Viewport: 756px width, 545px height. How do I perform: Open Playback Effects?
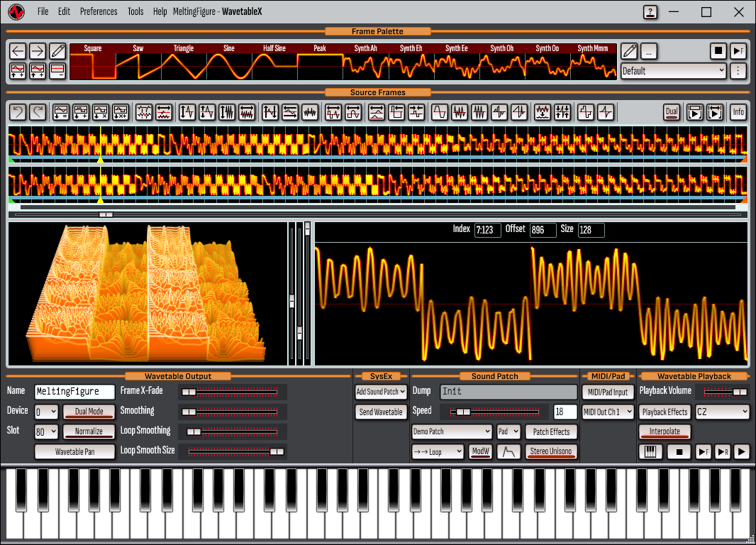point(665,412)
